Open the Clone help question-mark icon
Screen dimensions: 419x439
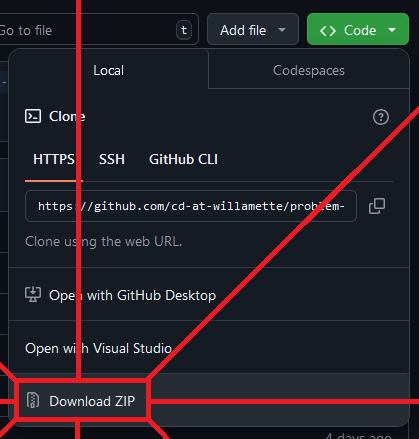(381, 117)
